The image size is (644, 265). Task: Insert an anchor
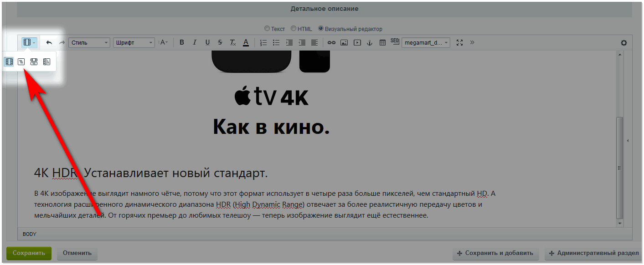pyautogui.click(x=370, y=42)
